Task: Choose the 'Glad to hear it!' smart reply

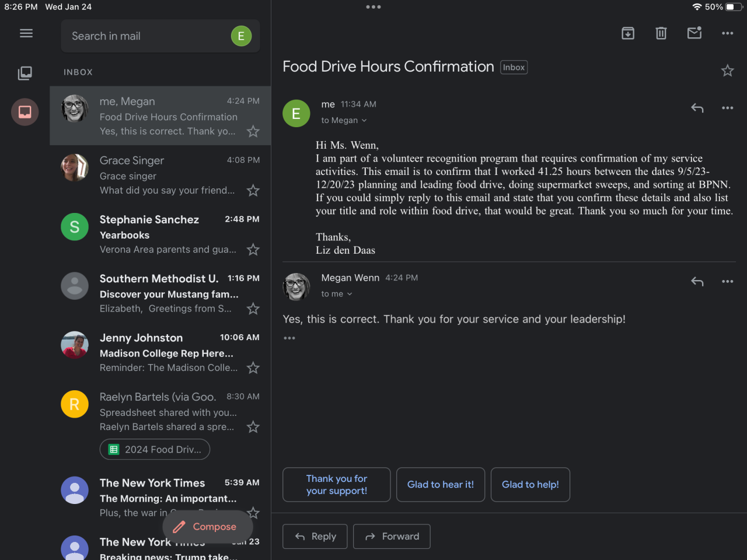Action: click(x=441, y=485)
